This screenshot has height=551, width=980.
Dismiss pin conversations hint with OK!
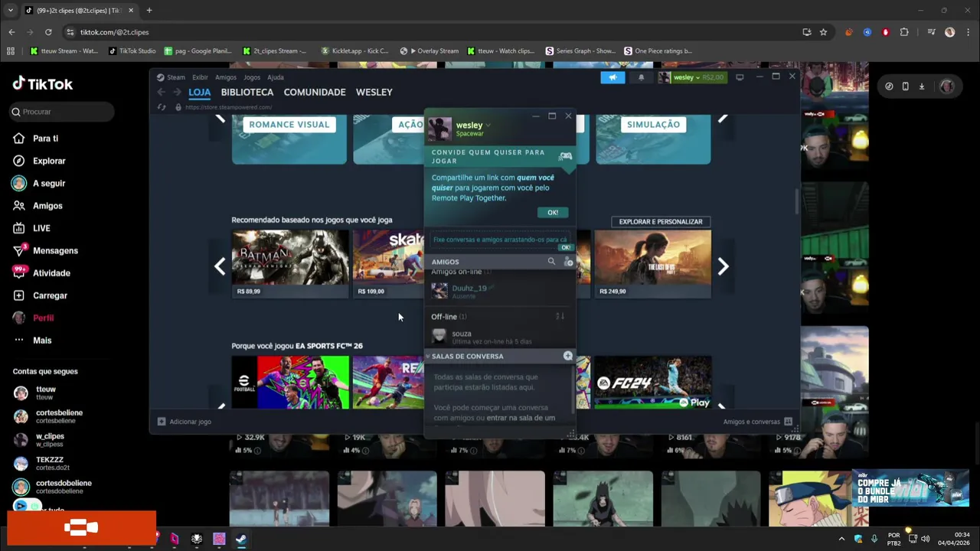click(565, 247)
